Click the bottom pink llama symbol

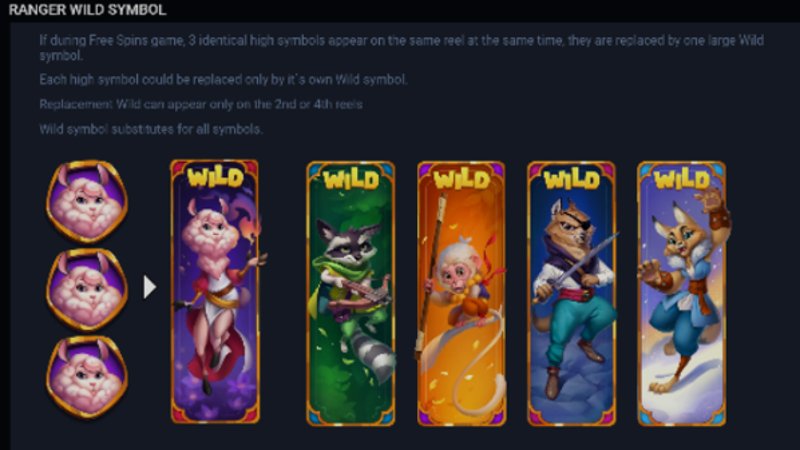pos(87,377)
